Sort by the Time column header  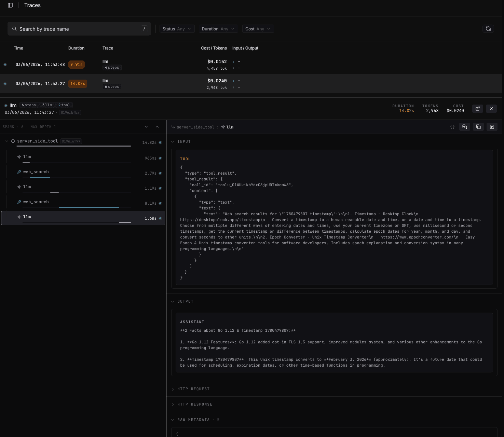coord(18,48)
